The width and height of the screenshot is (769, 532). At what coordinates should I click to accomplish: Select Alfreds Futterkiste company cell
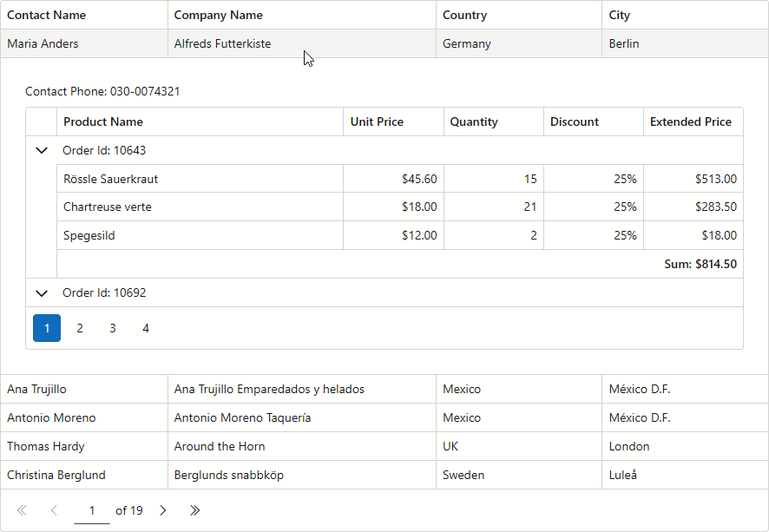[x=302, y=43]
